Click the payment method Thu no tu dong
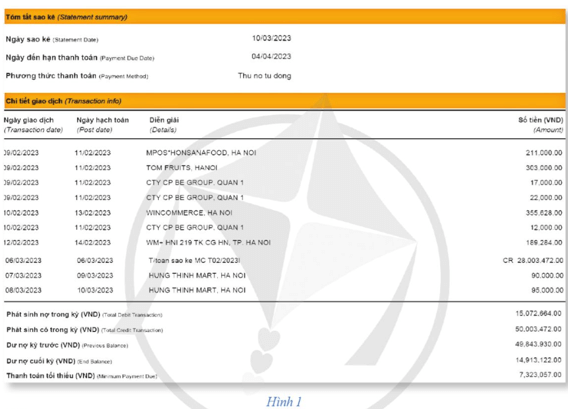The height and width of the screenshot is (412, 576). tap(264, 76)
